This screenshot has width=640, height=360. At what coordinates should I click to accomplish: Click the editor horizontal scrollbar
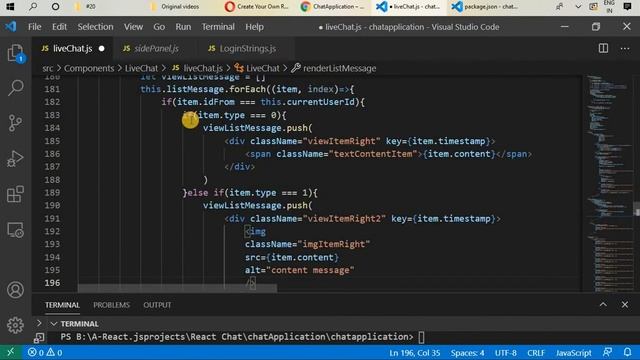pos(177,288)
